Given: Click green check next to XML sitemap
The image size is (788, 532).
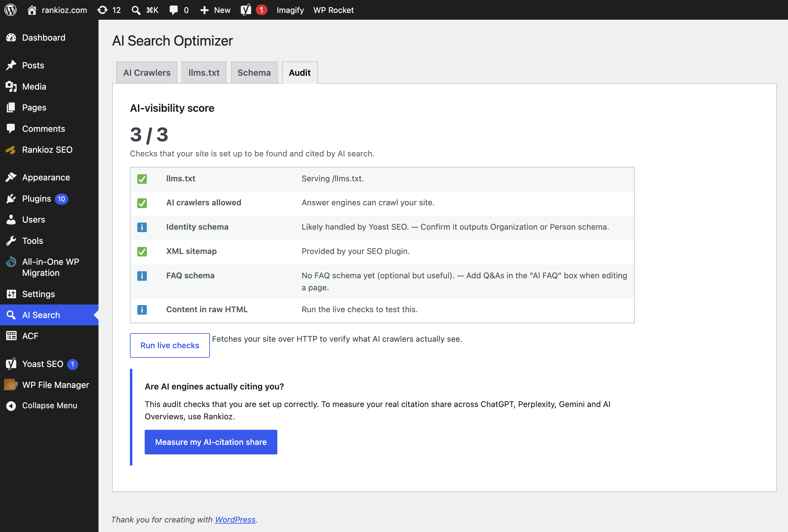Looking at the screenshot, I should pyautogui.click(x=142, y=252).
